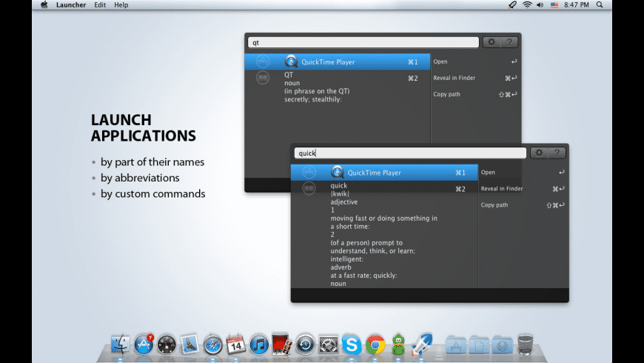Viewport: 644px width, 363px height.
Task: Select the 'quick' dictionary definition result
Action: point(384,234)
